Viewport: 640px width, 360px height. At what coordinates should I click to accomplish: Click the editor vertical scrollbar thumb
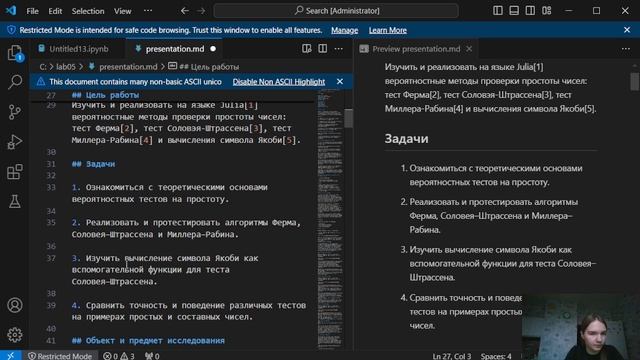pos(348,118)
